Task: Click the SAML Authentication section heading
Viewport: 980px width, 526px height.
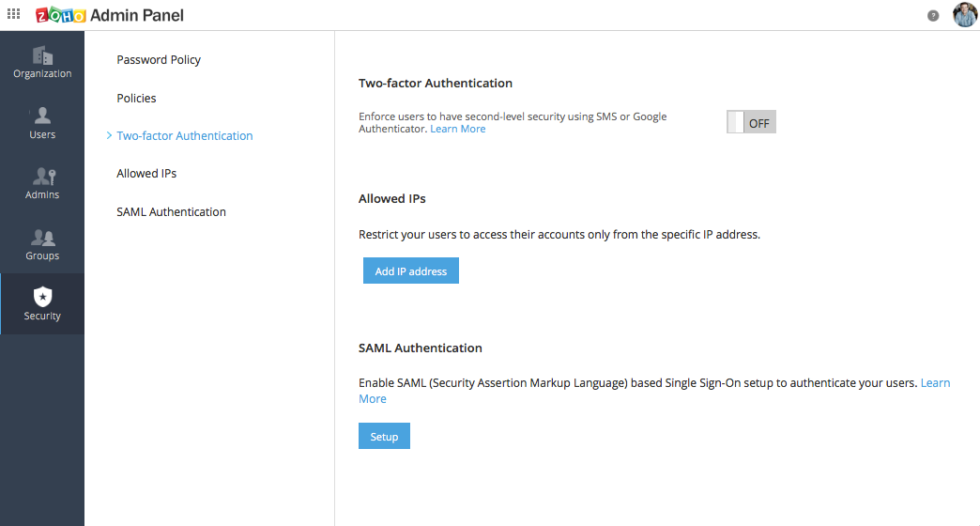Action: [x=420, y=348]
